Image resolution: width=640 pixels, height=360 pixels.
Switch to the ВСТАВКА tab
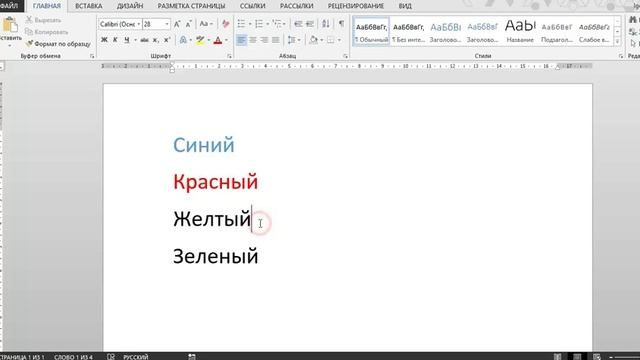point(89,6)
